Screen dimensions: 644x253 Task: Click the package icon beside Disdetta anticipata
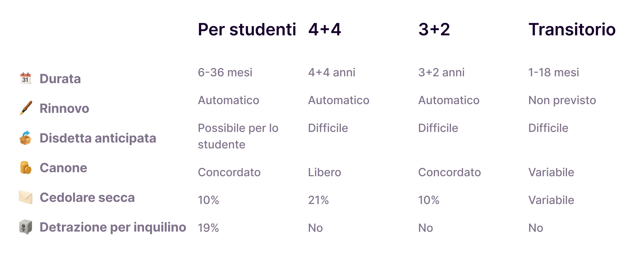click(x=25, y=138)
